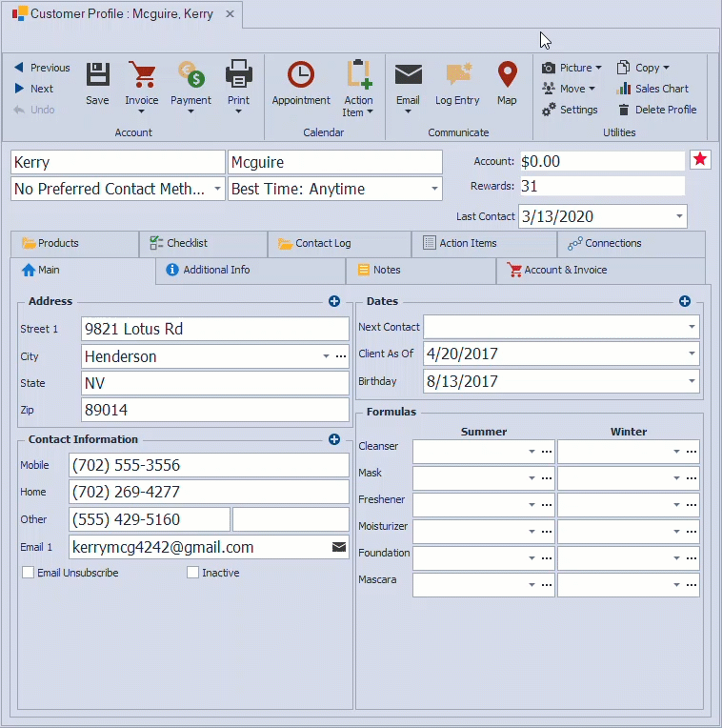
Task: Open the Last Contact date dropdown
Action: coord(679,216)
